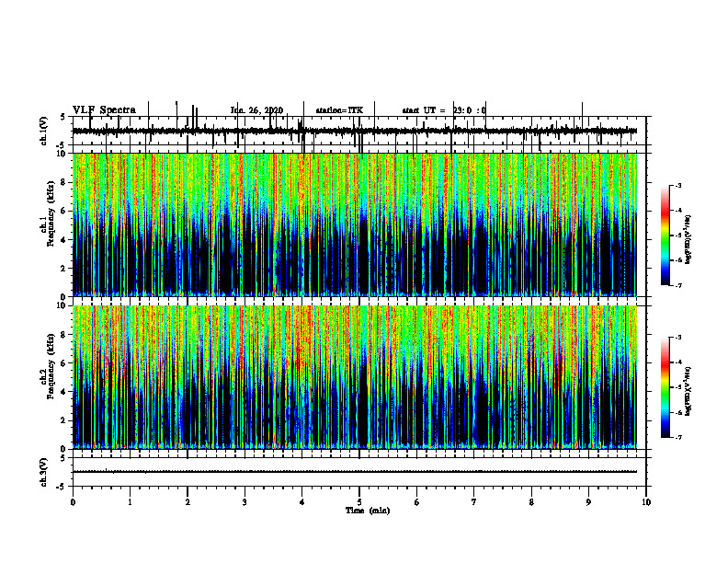Click the "station=ITK" header label
The height and width of the screenshot is (563, 728).
tap(339, 110)
